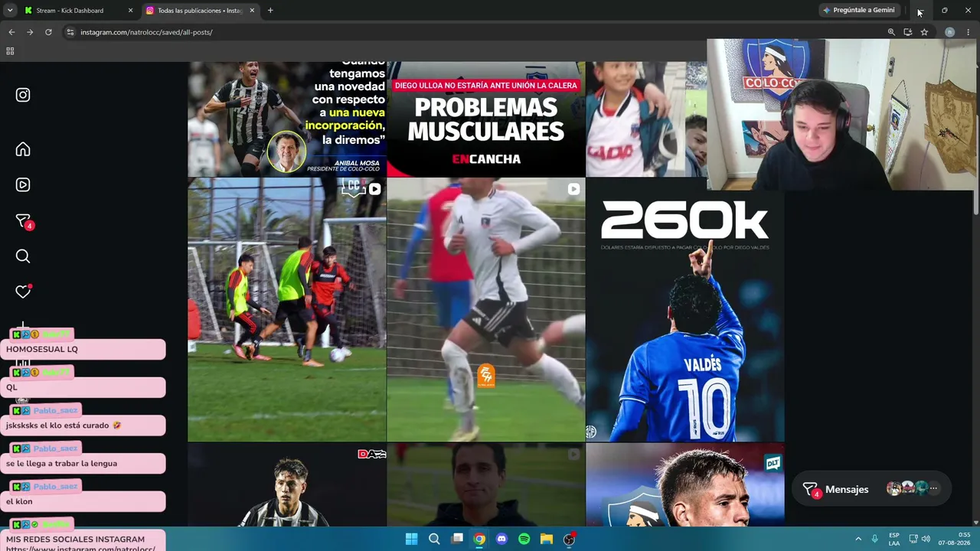Open the apps grid in bookmarks bar
980x551 pixels.
10,51
